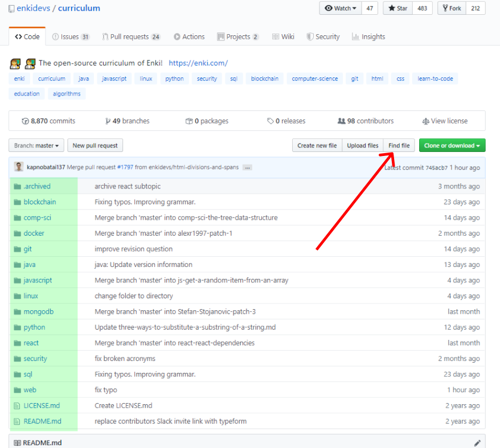Image resolution: width=500 pixels, height=448 pixels.
Task: Open the Branch: master dropdown
Action: pos(35,145)
